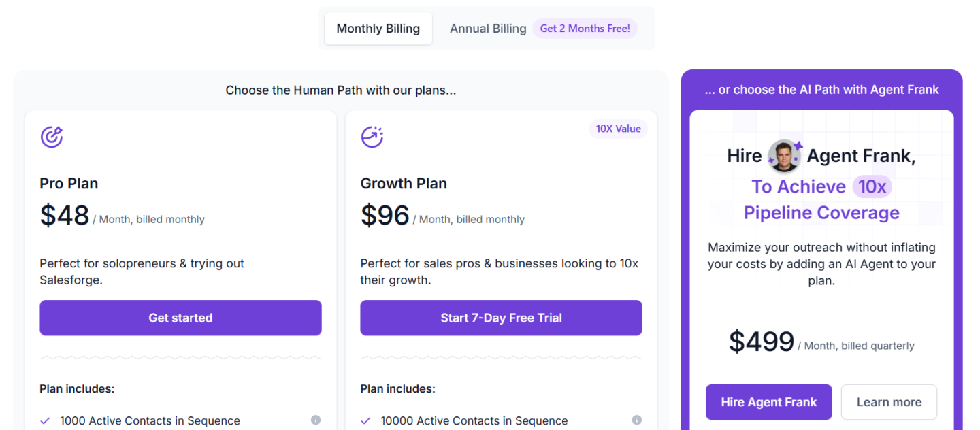The width and height of the screenshot is (980, 430).
Task: Start 7-Day Free Trial for Growth Plan
Action: click(501, 318)
